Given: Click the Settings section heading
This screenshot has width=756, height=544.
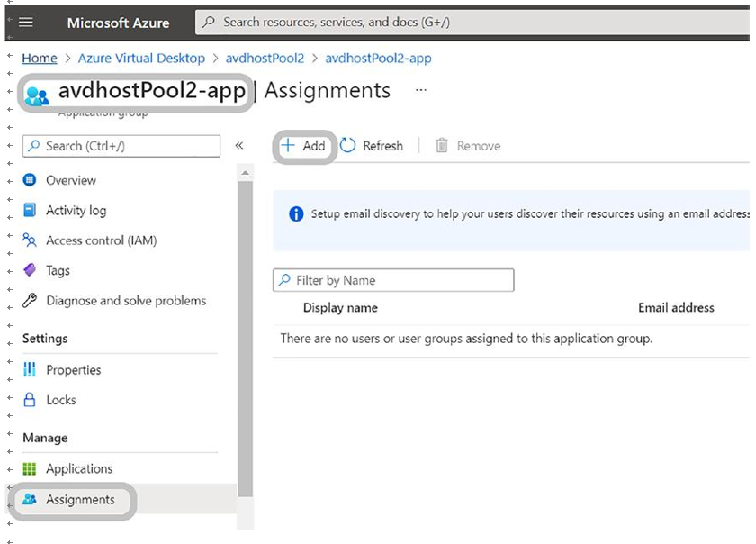Looking at the screenshot, I should coord(45,339).
